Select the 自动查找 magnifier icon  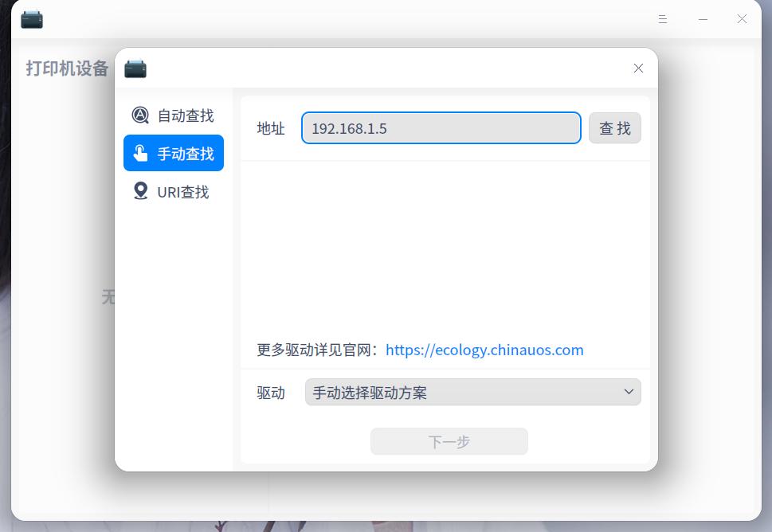point(141,115)
